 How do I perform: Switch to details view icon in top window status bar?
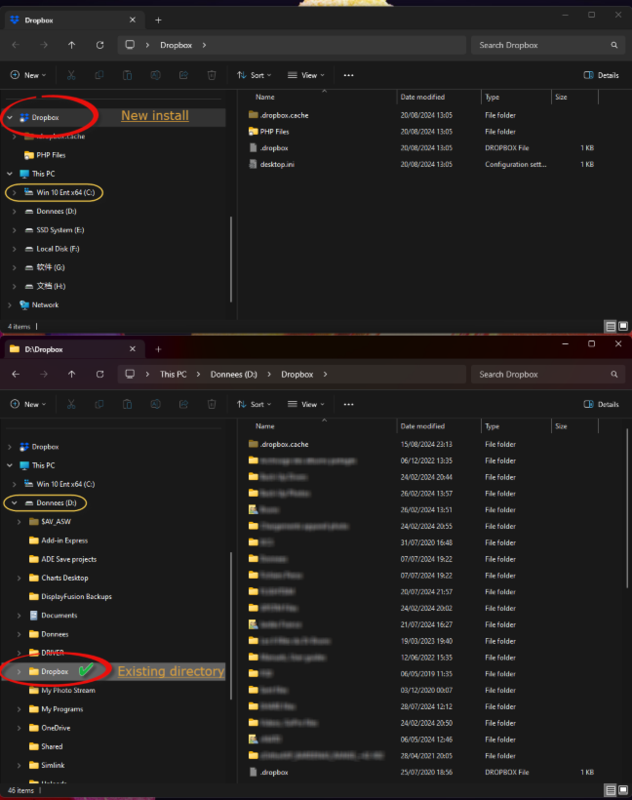(610, 326)
